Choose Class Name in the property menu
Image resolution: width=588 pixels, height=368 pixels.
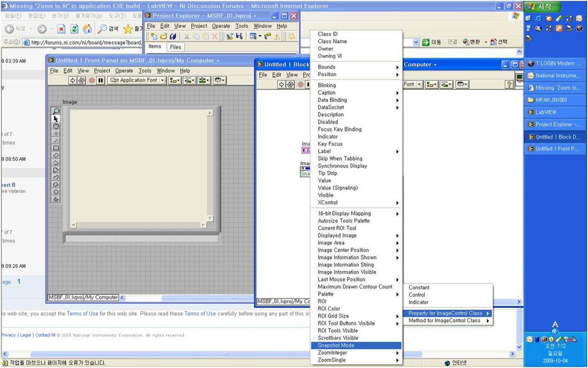pos(356,41)
